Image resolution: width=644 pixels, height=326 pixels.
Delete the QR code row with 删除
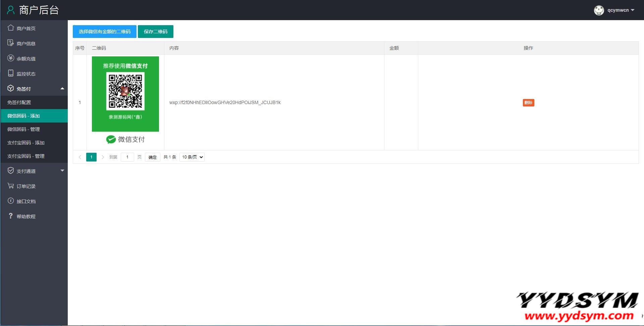[528, 103]
